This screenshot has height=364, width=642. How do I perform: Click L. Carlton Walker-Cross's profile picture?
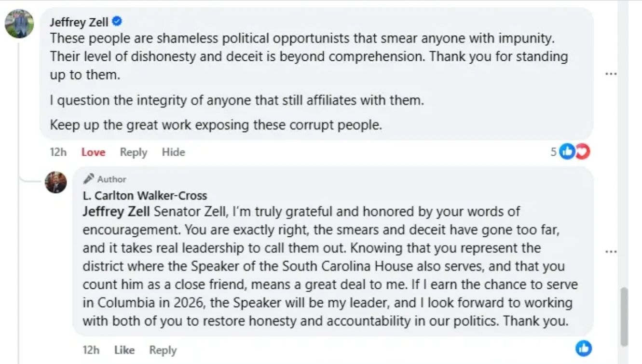tap(56, 182)
